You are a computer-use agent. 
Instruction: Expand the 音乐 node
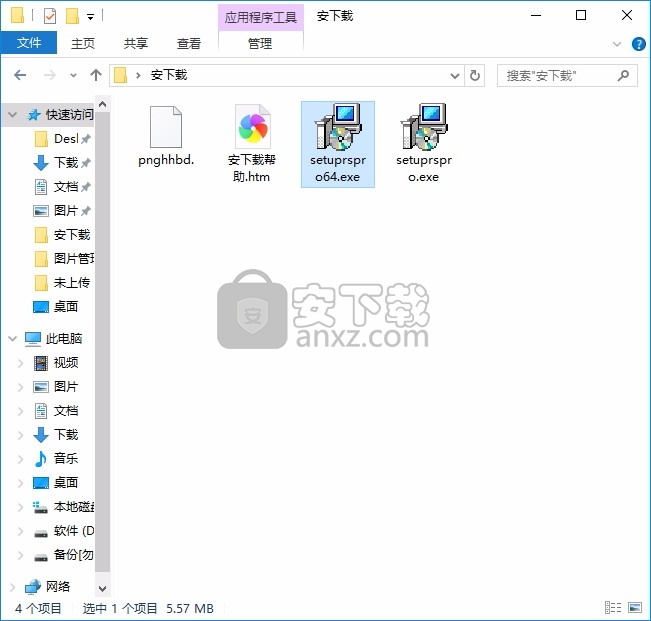point(20,459)
